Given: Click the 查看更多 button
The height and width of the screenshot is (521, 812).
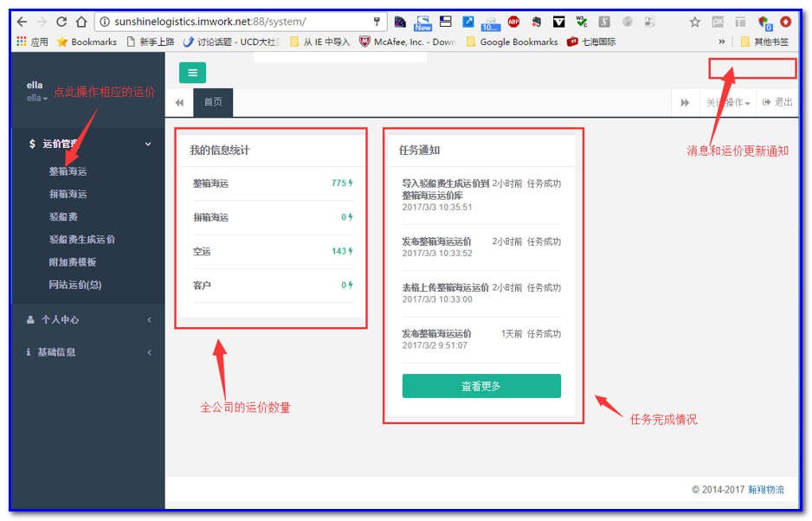Looking at the screenshot, I should 480,386.
